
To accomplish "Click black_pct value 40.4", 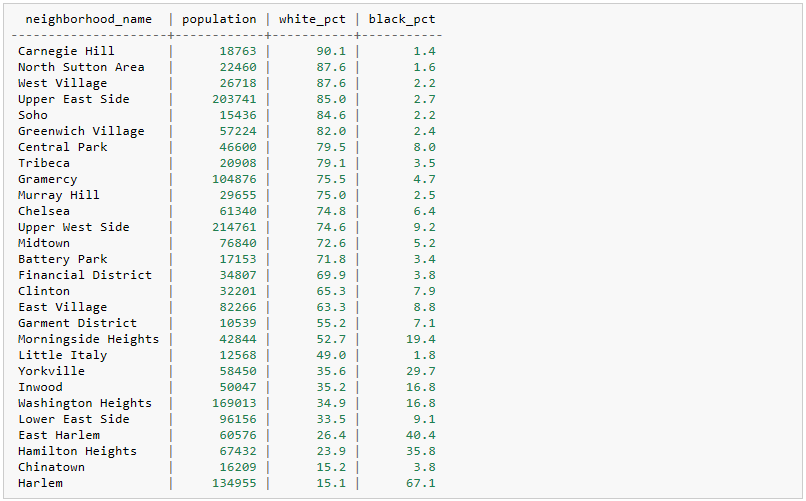I will 420,435.
